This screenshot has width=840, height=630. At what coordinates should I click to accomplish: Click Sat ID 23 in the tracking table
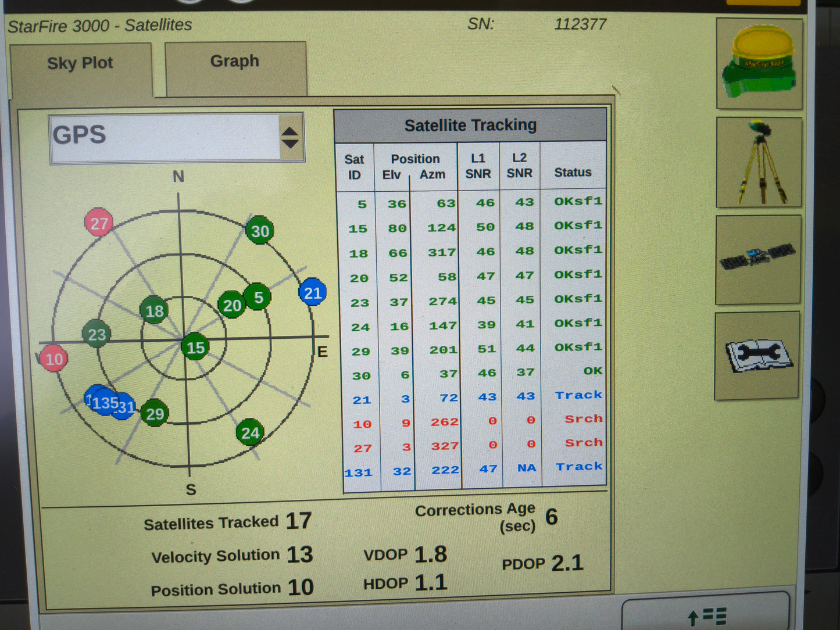[x=360, y=303]
